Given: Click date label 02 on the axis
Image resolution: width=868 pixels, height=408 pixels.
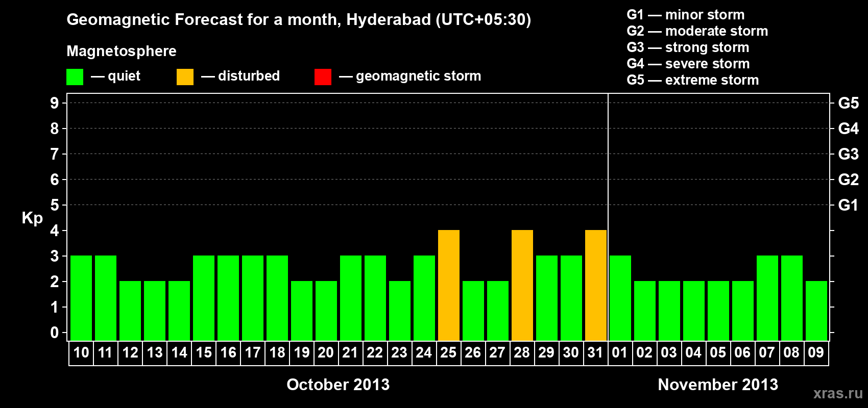Looking at the screenshot, I should (645, 352).
